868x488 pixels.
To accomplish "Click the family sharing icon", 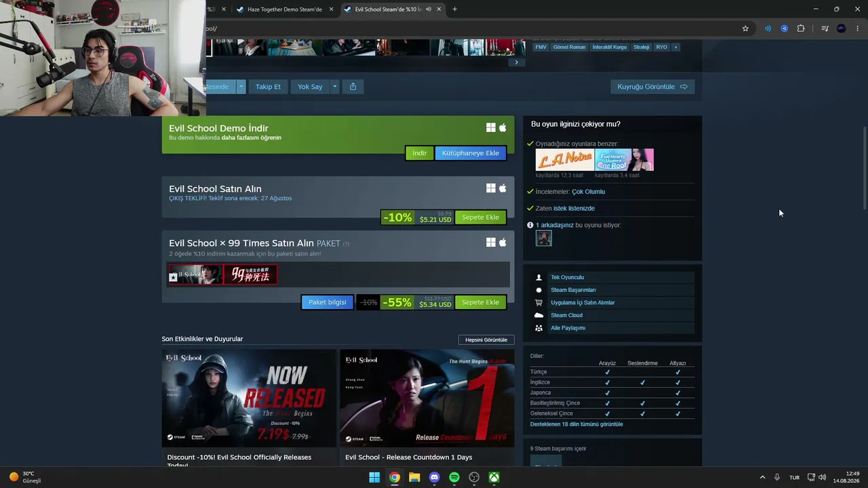I will click(x=539, y=328).
